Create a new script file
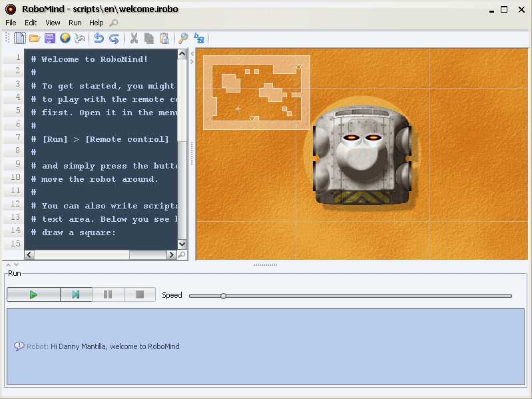Screen dimensions: 532x399 [20, 38]
